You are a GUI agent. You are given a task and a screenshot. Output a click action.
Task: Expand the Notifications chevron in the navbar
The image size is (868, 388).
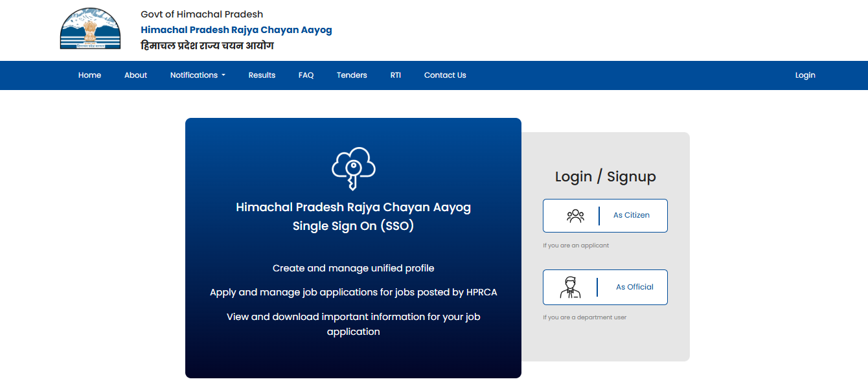(223, 75)
